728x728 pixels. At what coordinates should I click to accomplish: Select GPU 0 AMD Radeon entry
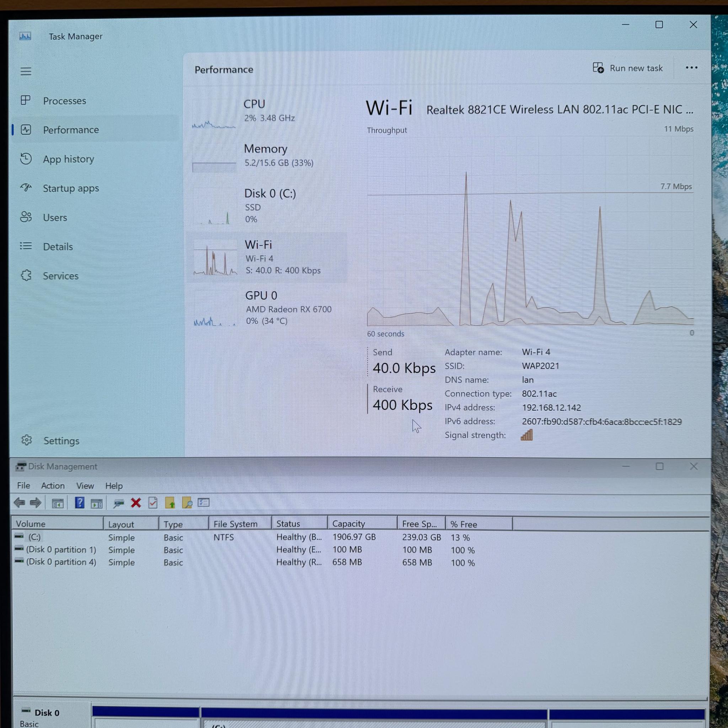267,309
